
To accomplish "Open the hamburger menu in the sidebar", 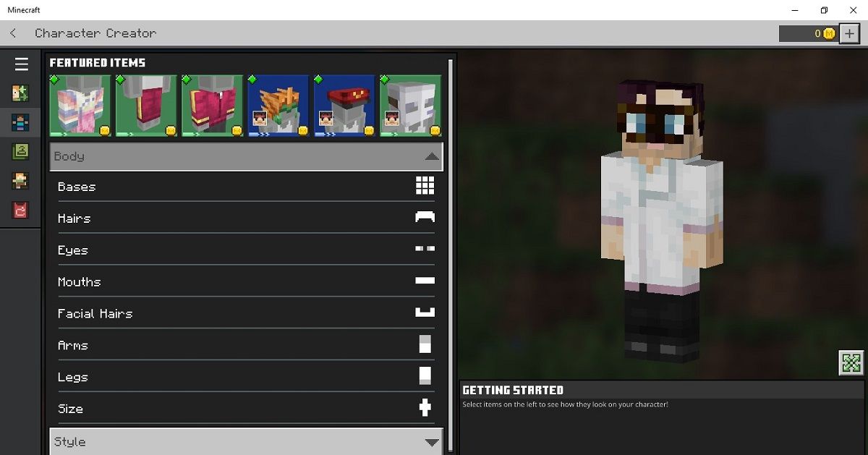I will (21, 64).
